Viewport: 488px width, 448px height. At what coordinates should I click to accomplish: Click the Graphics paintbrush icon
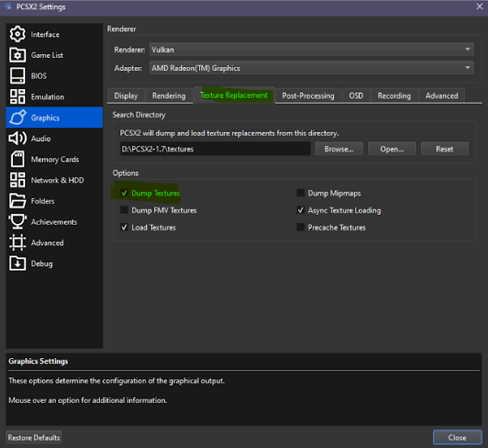[18, 117]
